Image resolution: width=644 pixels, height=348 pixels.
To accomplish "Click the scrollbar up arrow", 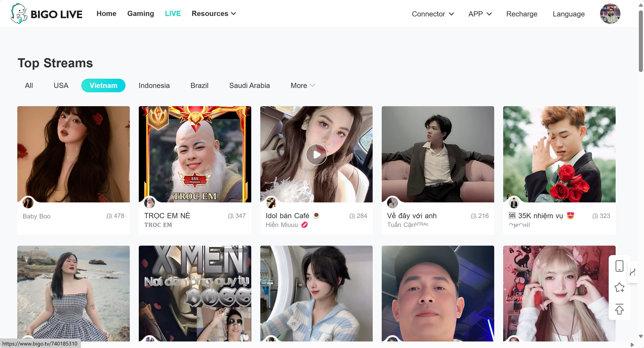I will click(641, 5).
